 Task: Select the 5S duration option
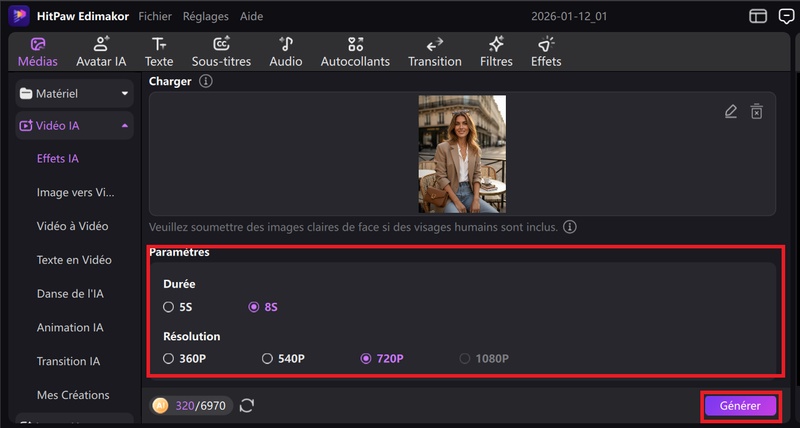[177, 307]
